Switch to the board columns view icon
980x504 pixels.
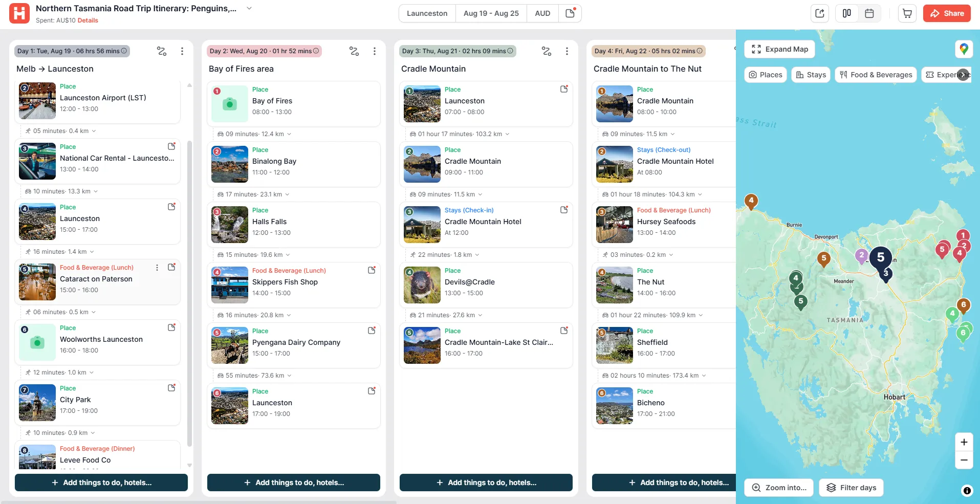click(x=847, y=13)
